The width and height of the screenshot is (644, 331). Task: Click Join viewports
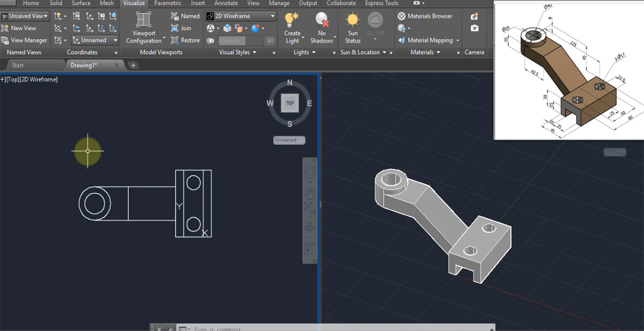(x=181, y=28)
